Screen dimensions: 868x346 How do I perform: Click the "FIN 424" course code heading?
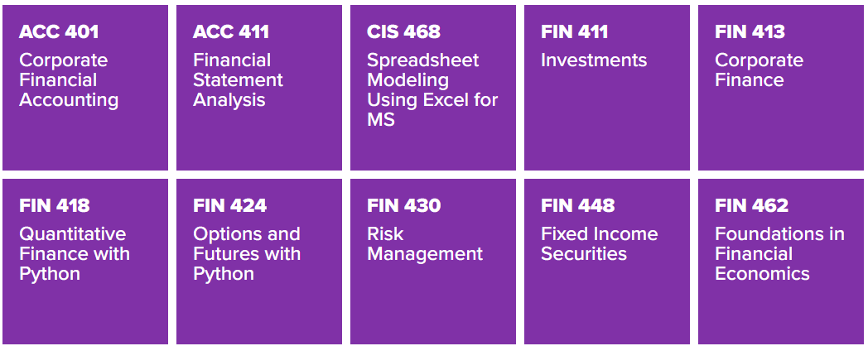[229, 206]
